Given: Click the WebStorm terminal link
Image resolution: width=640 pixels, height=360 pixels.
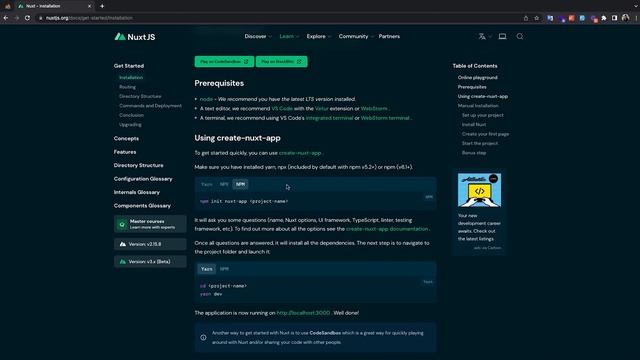Looking at the screenshot, I should pos(385,118).
